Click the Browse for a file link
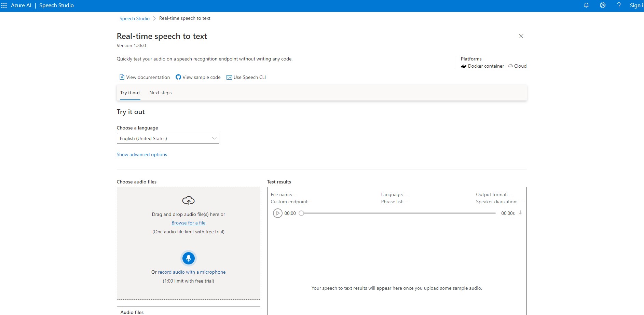The image size is (644, 315). click(x=188, y=223)
